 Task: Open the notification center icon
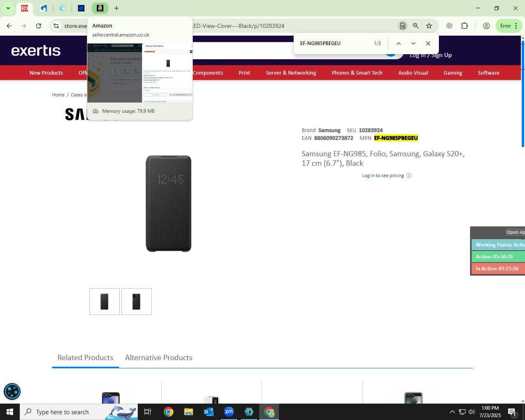point(512,412)
